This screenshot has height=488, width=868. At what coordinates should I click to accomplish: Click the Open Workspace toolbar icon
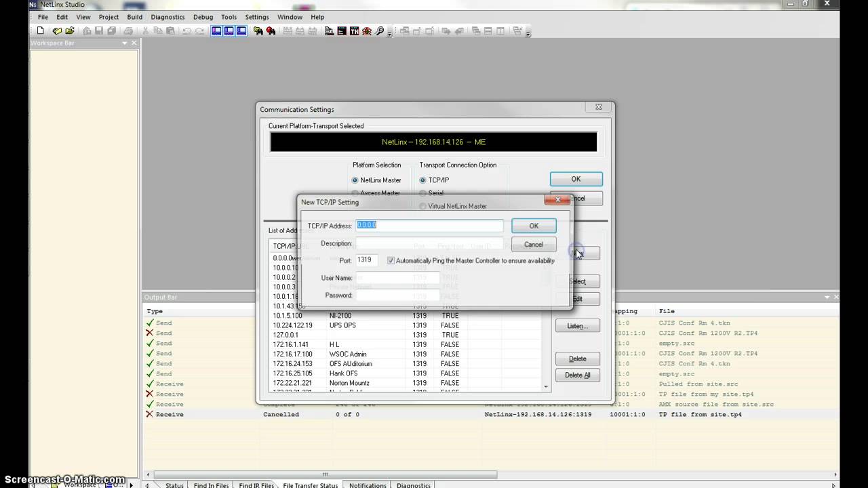click(57, 30)
